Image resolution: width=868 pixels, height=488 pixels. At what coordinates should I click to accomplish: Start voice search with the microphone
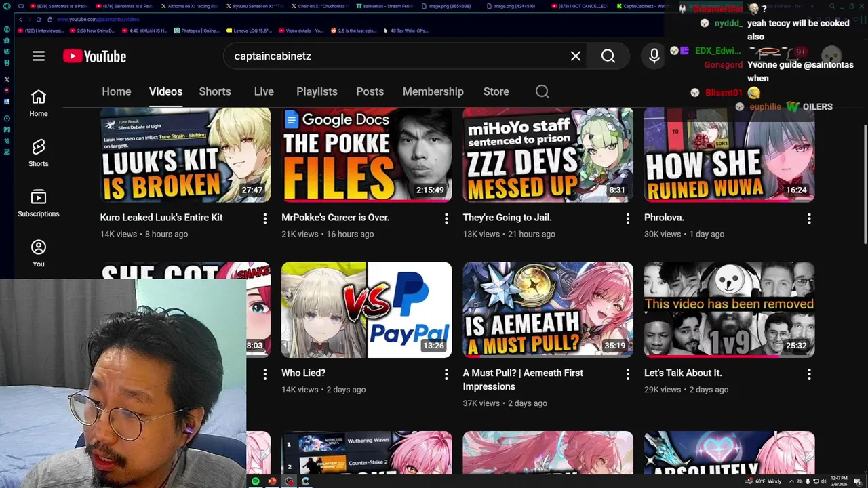point(654,56)
